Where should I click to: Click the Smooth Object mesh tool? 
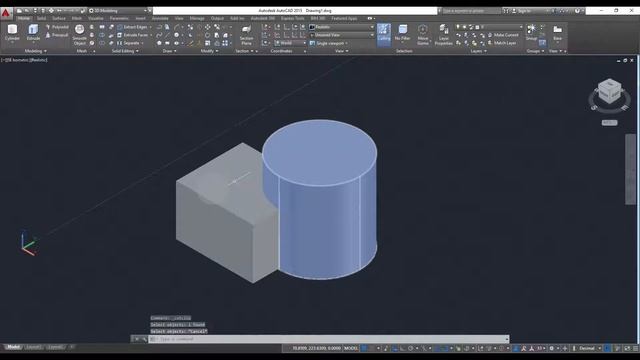click(79, 34)
